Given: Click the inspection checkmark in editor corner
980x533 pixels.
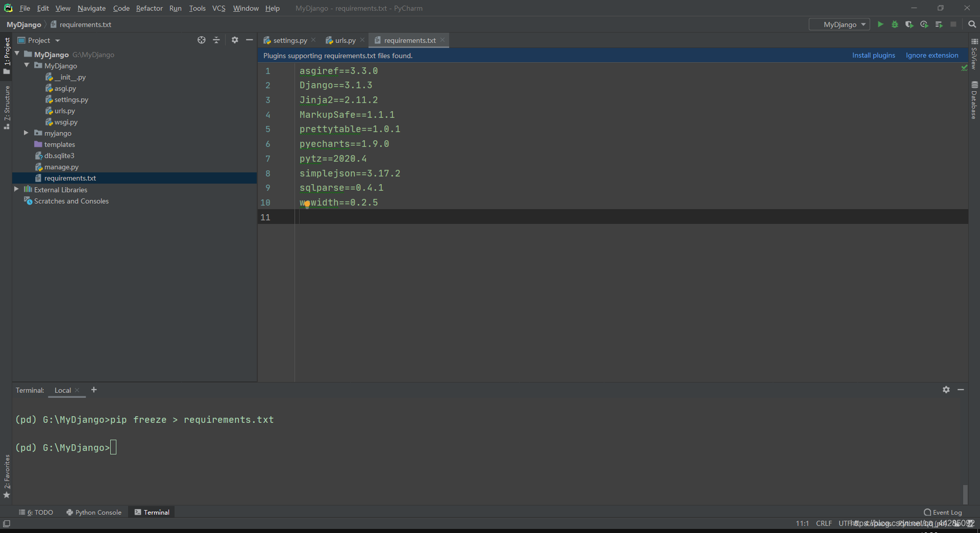Looking at the screenshot, I should point(964,68).
